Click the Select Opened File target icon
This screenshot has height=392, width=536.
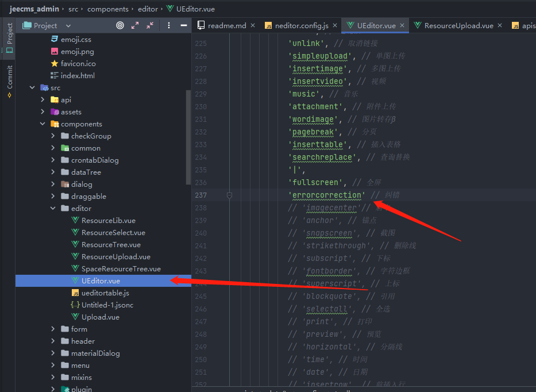point(119,25)
